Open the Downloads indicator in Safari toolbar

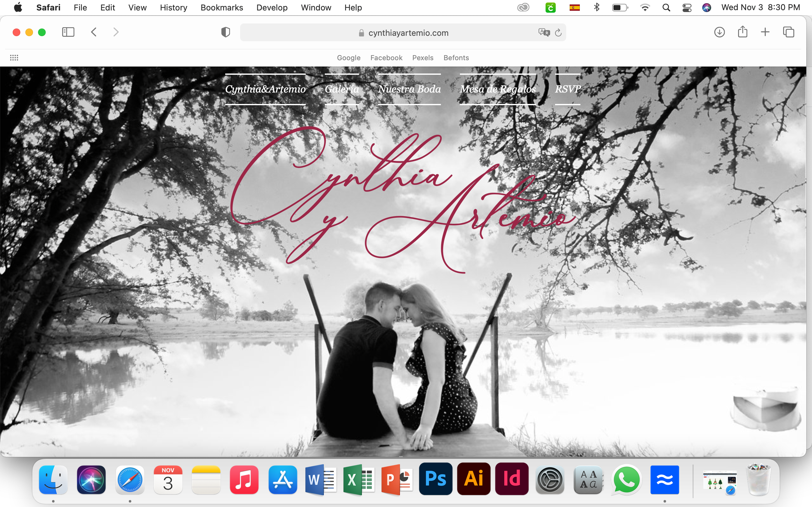[x=719, y=32]
